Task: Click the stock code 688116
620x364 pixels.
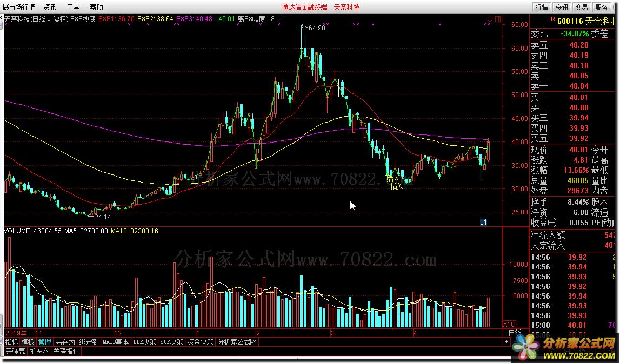Action: 570,22
